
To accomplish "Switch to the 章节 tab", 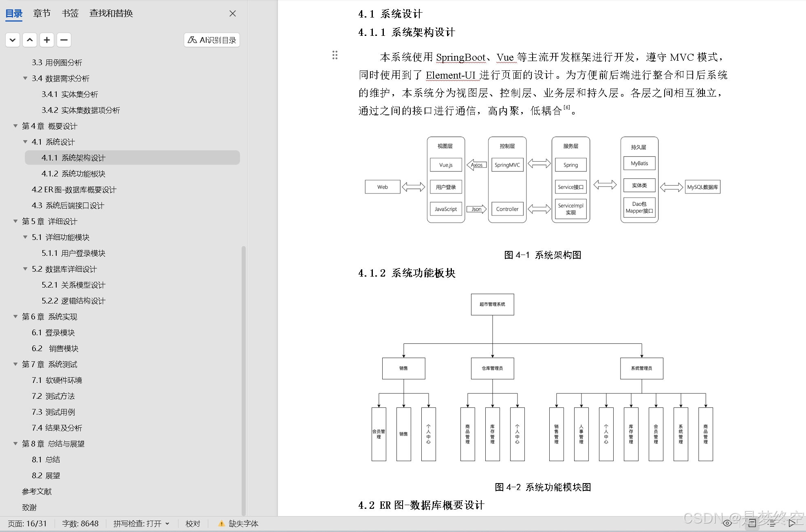I will (x=42, y=13).
